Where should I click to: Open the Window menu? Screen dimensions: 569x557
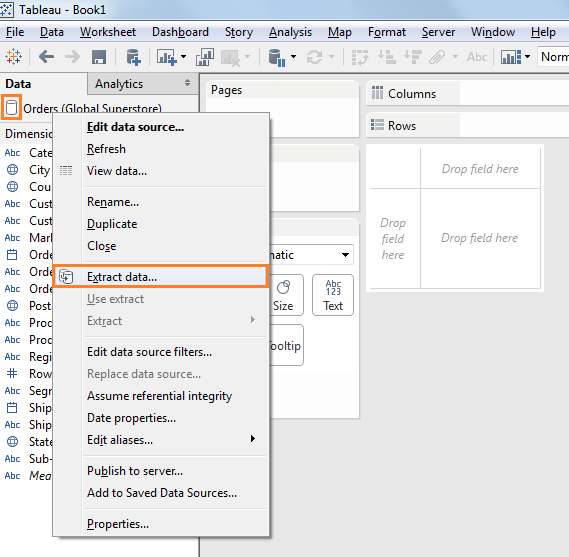coord(493,32)
